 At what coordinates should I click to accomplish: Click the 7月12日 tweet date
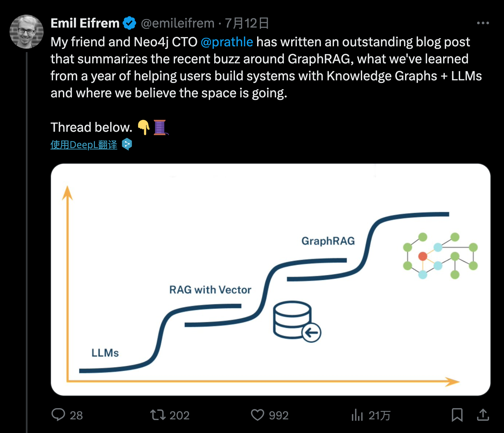pos(247,23)
